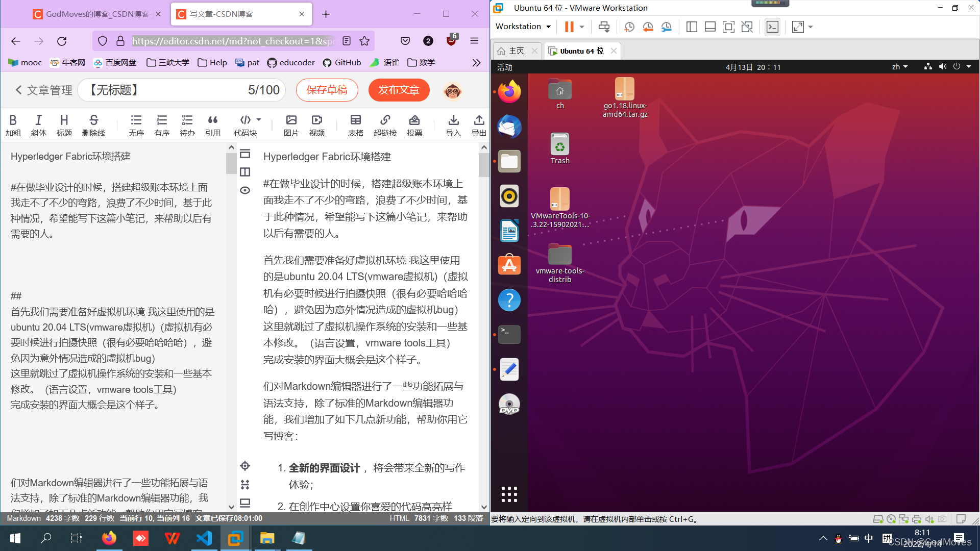Switch to the GodMoves的博客 browser tab
This screenshot has height=551, width=980.
pyautogui.click(x=94, y=14)
